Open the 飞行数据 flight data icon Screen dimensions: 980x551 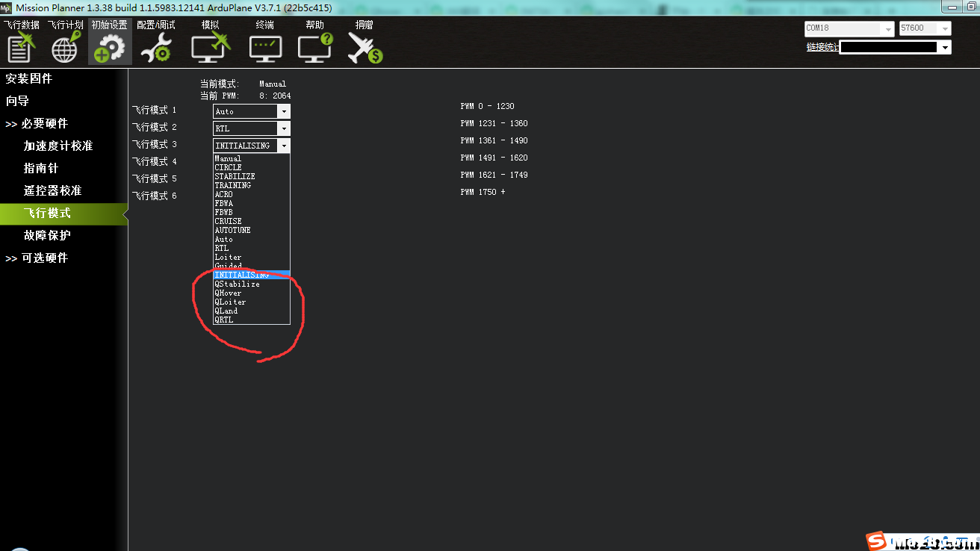[x=21, y=48]
